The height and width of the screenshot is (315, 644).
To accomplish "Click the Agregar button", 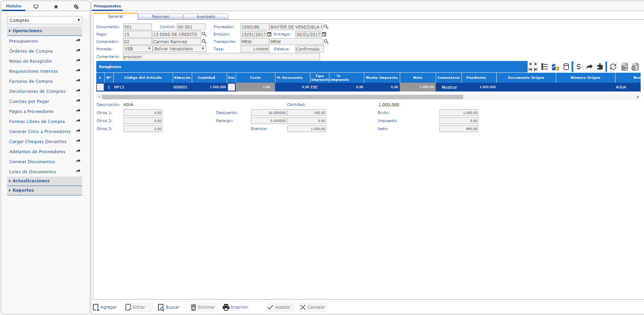I will click(105, 307).
